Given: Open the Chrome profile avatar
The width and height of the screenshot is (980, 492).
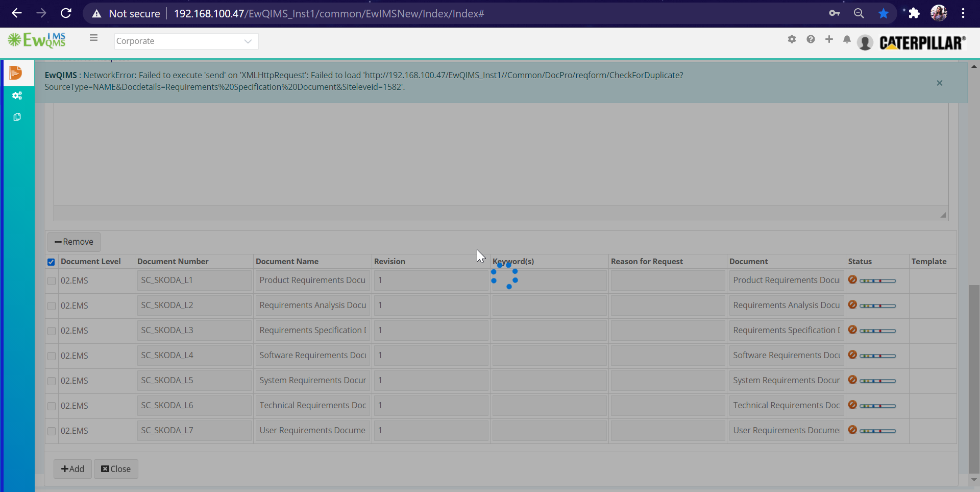Looking at the screenshot, I should pos(939,13).
